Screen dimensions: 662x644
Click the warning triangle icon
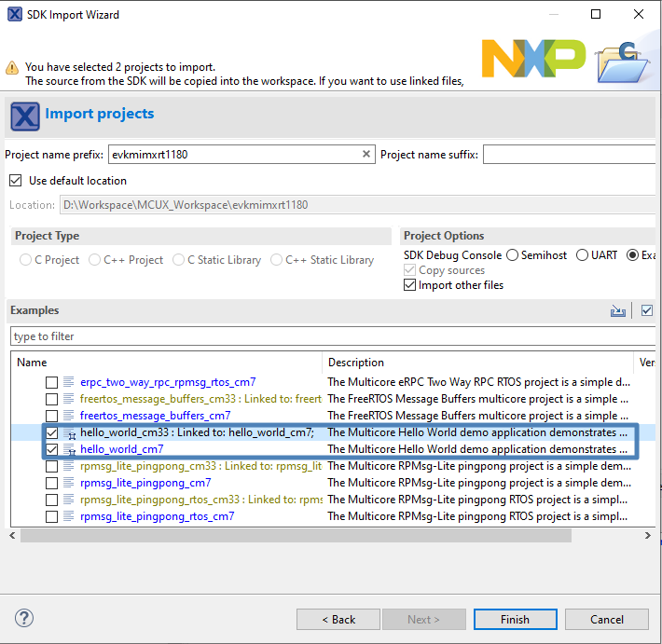(x=12, y=67)
